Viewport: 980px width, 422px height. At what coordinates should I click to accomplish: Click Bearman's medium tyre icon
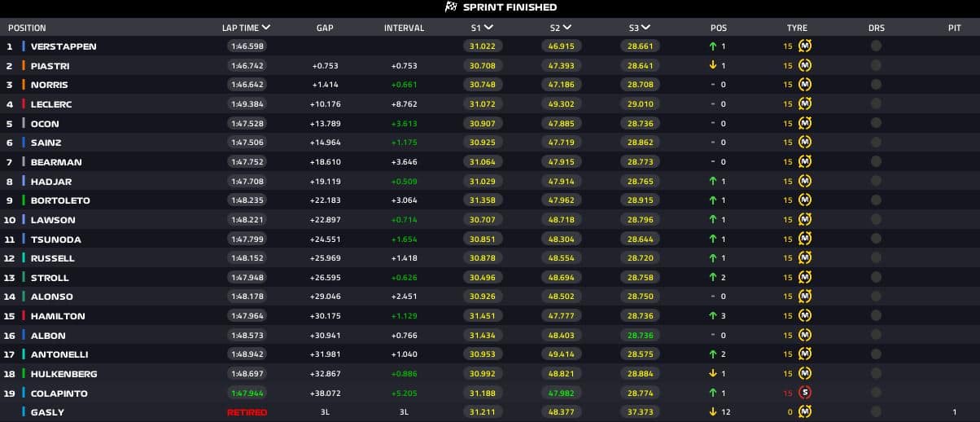click(x=805, y=162)
